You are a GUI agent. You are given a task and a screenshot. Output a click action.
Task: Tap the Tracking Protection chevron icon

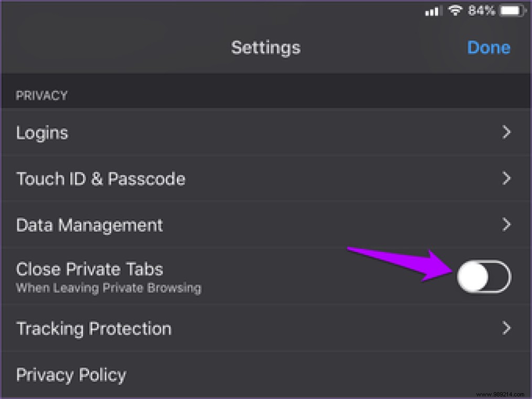coord(506,328)
